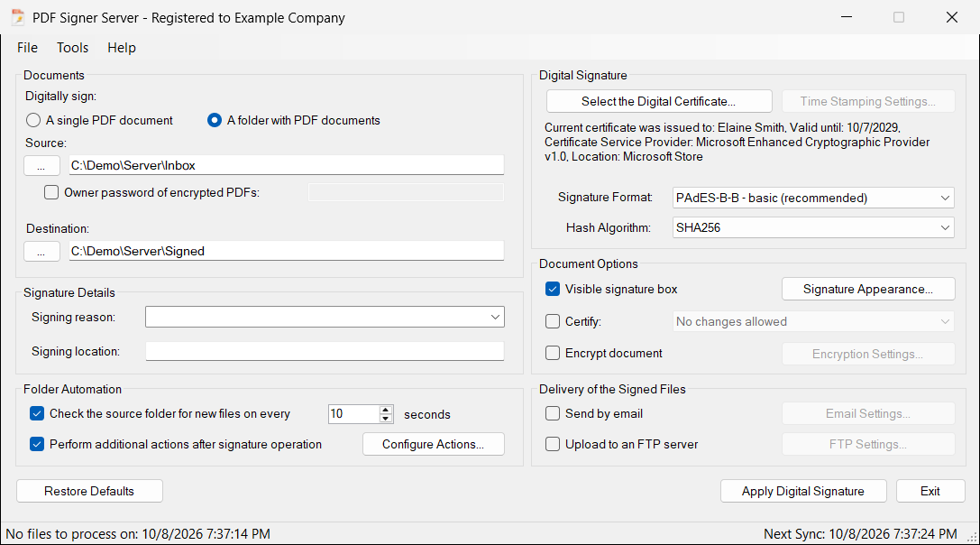
Task: Uncheck the Visible signature box option
Action: [553, 289]
